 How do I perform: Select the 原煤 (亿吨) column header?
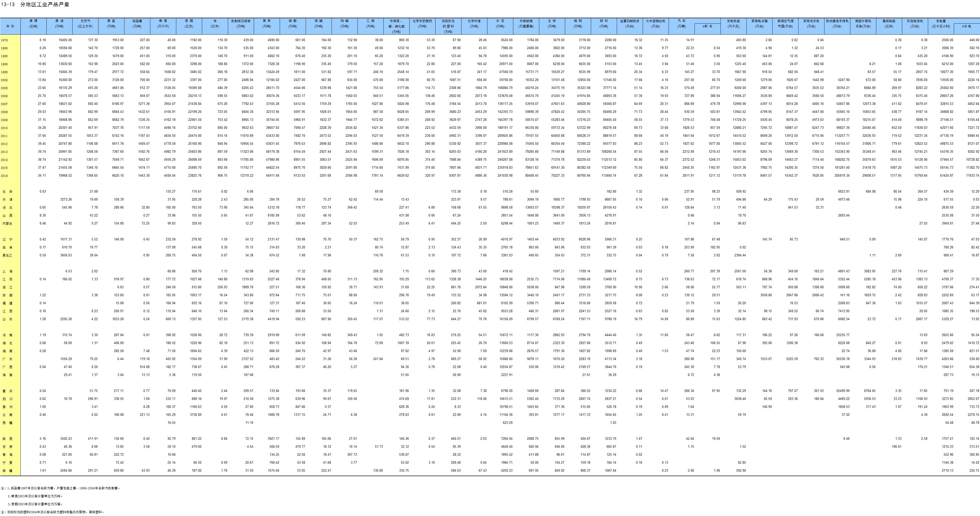[x=33, y=26]
